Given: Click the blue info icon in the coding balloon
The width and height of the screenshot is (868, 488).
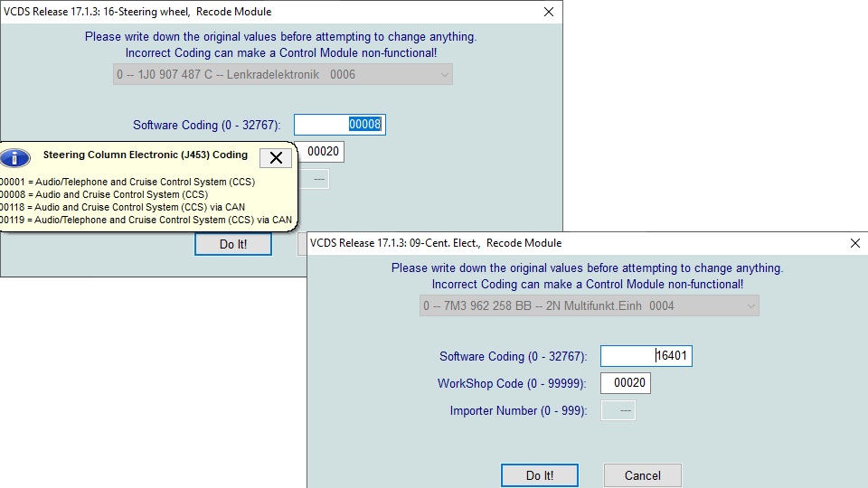Looking at the screenshot, I should click(14, 158).
